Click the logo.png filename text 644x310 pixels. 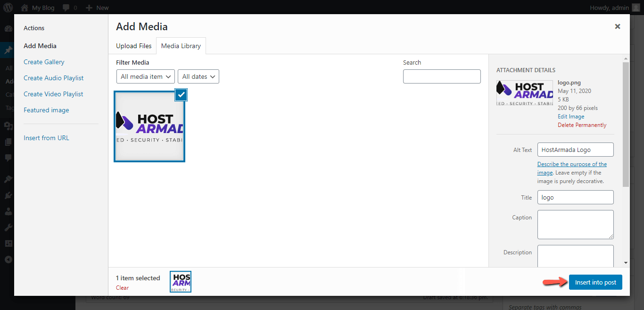[x=569, y=83]
